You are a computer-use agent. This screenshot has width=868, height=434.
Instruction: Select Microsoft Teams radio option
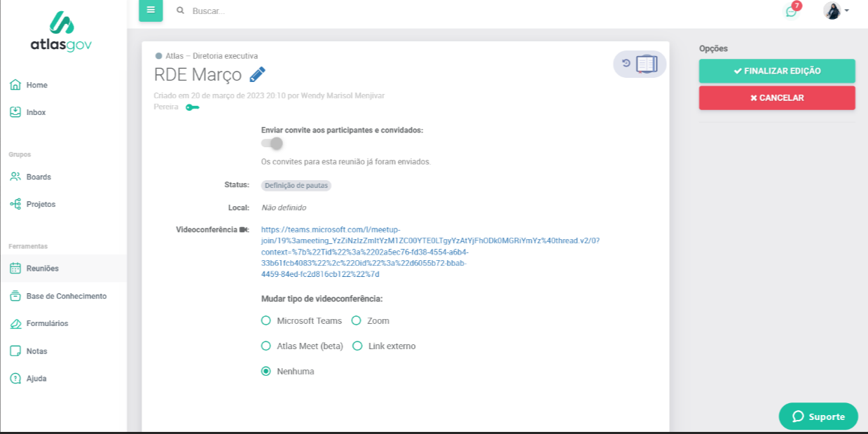pyautogui.click(x=266, y=320)
